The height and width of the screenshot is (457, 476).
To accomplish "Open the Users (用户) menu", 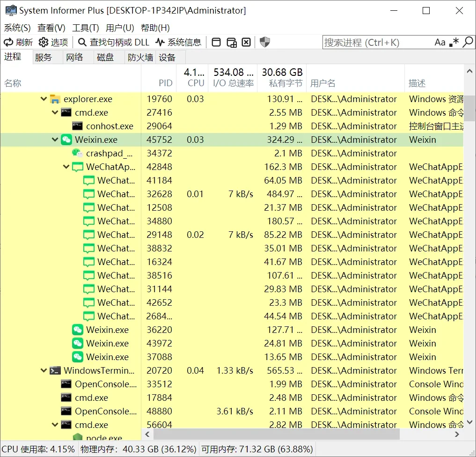I will [x=120, y=28].
